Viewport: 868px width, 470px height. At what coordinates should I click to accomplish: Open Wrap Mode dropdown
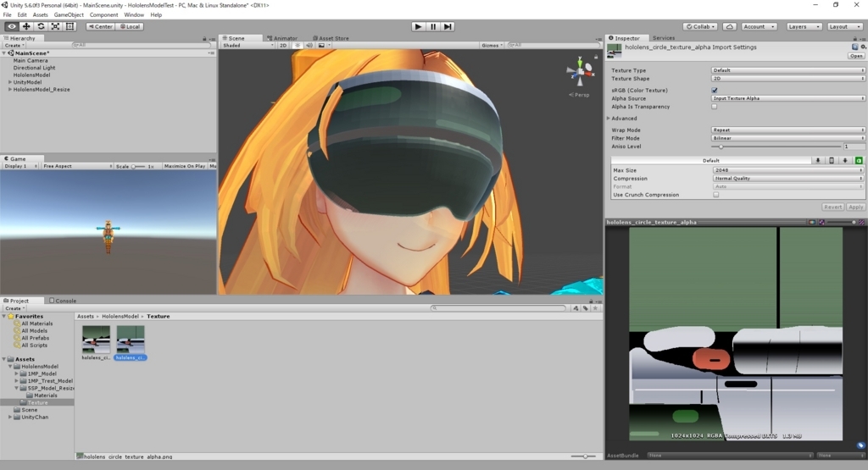click(x=787, y=130)
